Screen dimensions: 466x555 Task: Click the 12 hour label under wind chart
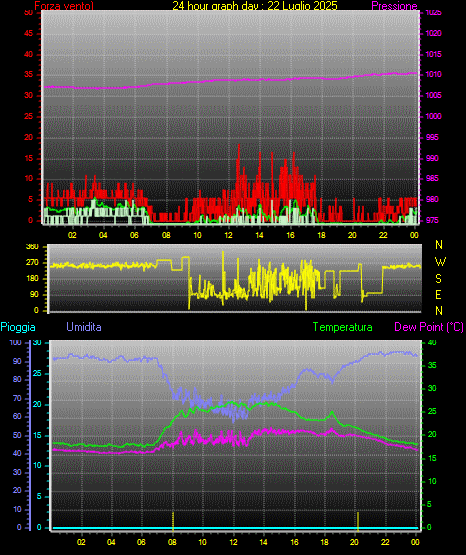pyautogui.click(x=228, y=235)
